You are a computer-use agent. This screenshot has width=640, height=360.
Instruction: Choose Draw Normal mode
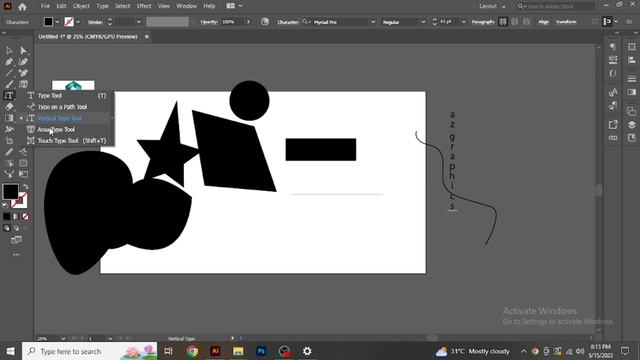point(7,228)
